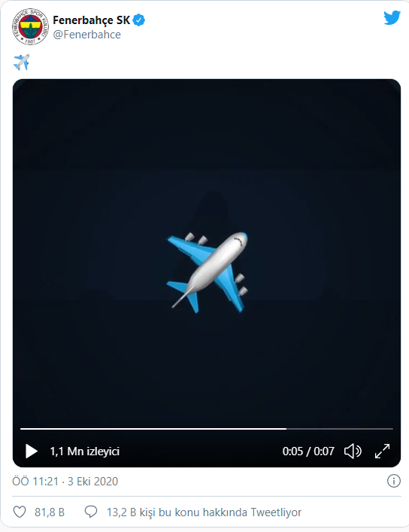This screenshot has height=532, width=409.
Task: Click the Twitter bird logo
Action: [x=392, y=18]
